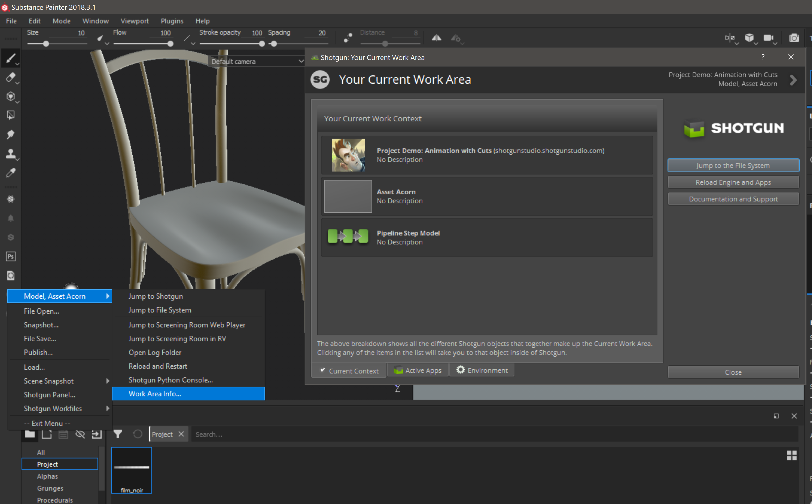Viewport: 812px width, 504px height.
Task: Select the Polygon fill tool
Action: (10, 115)
